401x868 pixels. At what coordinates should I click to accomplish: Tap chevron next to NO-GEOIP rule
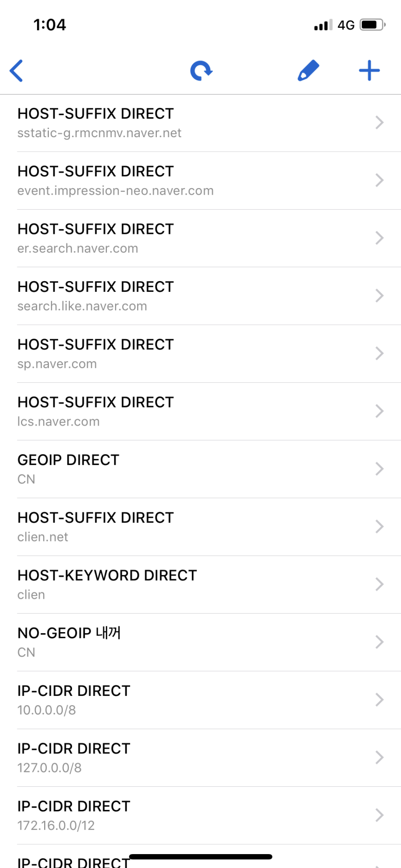coord(379,642)
